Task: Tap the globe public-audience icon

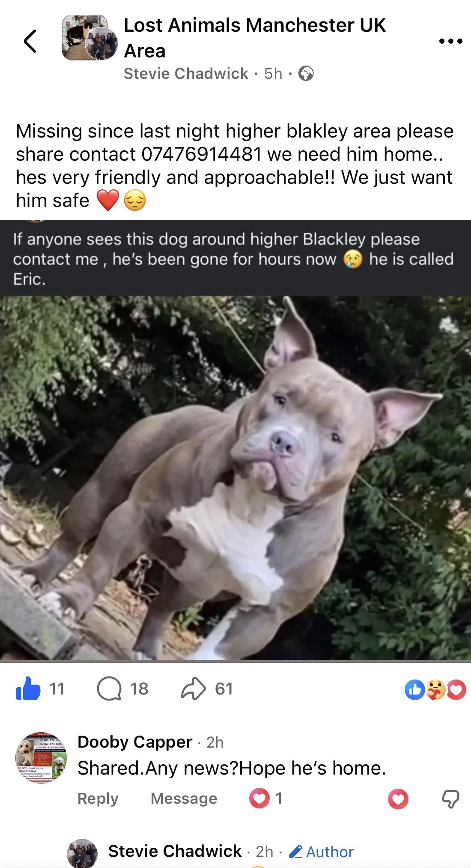Action: tap(306, 74)
